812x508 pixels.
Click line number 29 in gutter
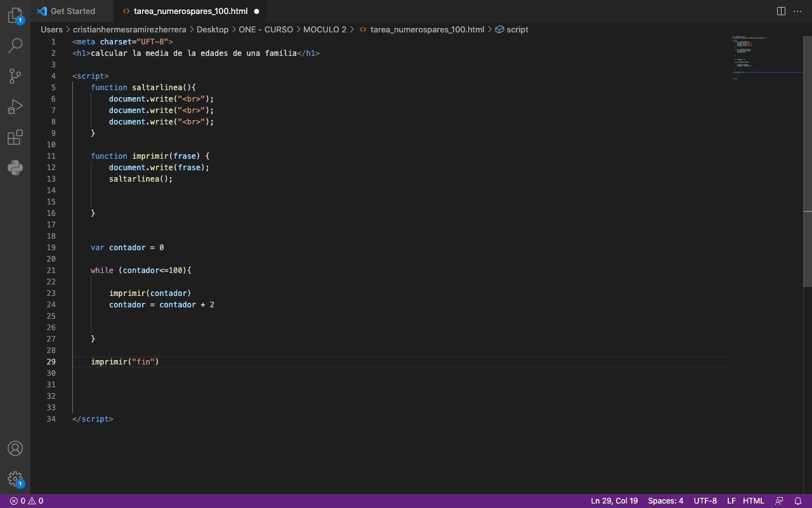pos(51,362)
